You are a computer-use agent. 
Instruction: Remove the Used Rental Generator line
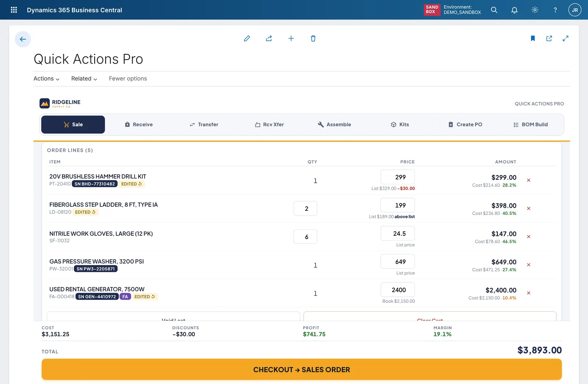[x=528, y=293]
